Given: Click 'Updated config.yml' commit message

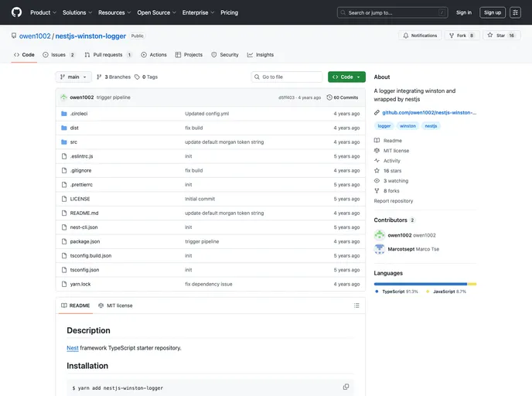Looking at the screenshot, I should 207,114.
